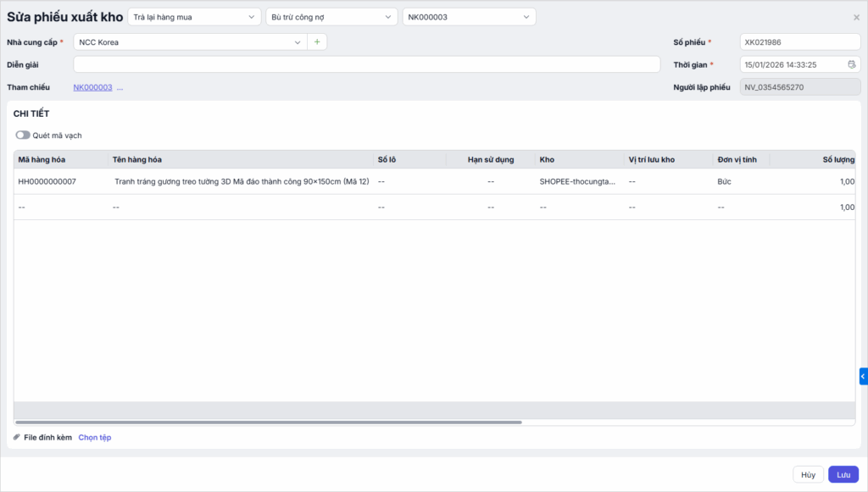Click the Số lượng column header
Image resolution: width=868 pixels, height=492 pixels.
click(x=813, y=160)
